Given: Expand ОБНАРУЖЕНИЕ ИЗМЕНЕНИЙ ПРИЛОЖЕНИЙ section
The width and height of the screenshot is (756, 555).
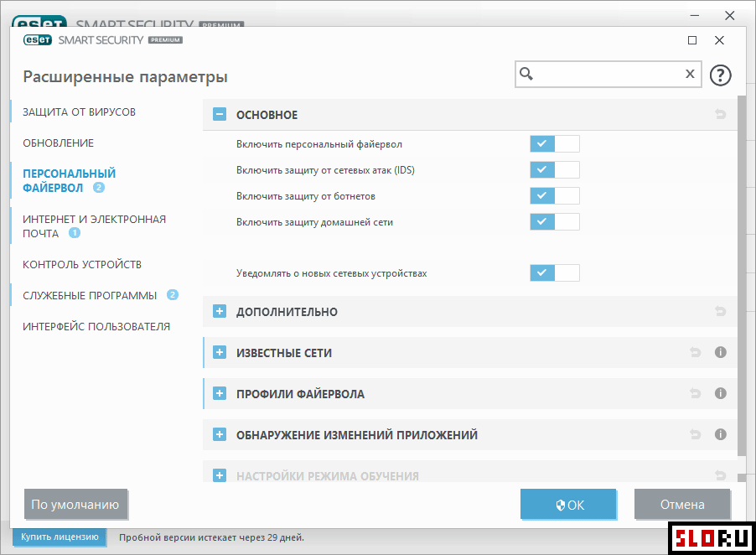Looking at the screenshot, I should tap(220, 434).
